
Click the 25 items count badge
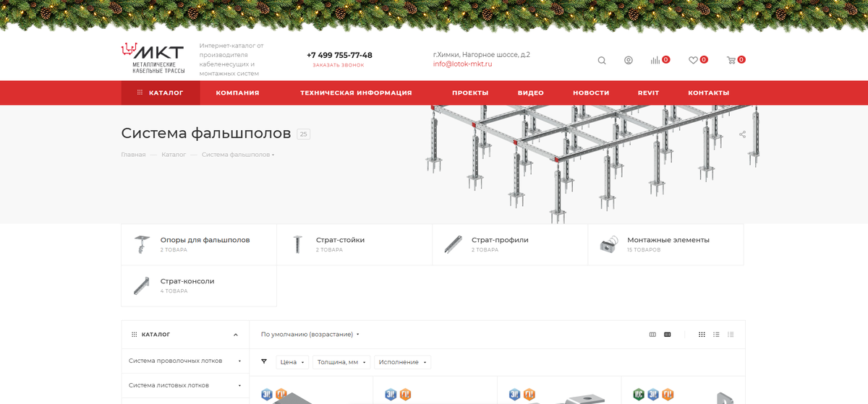pyautogui.click(x=304, y=134)
